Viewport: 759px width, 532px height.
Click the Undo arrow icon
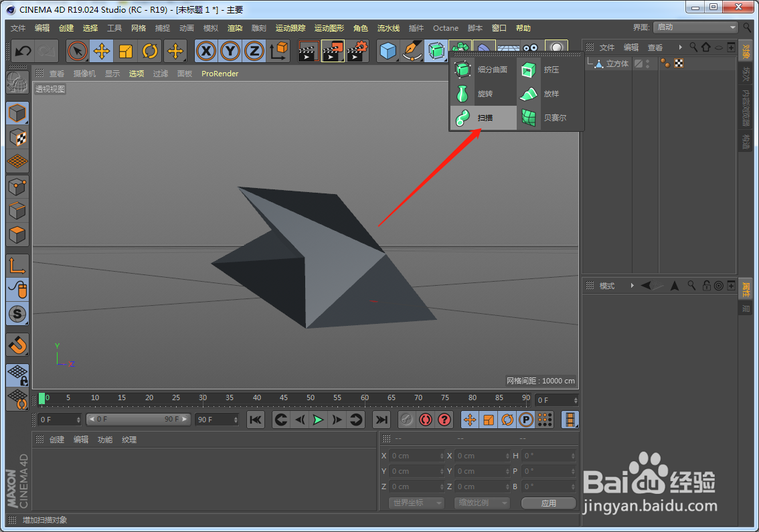click(23, 51)
